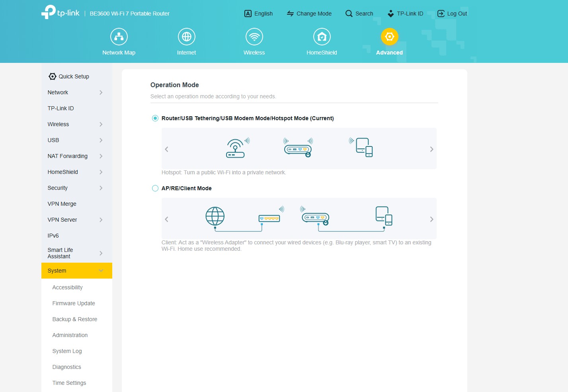
Task: Click the portable router illustration in Router mode
Action: pos(298,148)
